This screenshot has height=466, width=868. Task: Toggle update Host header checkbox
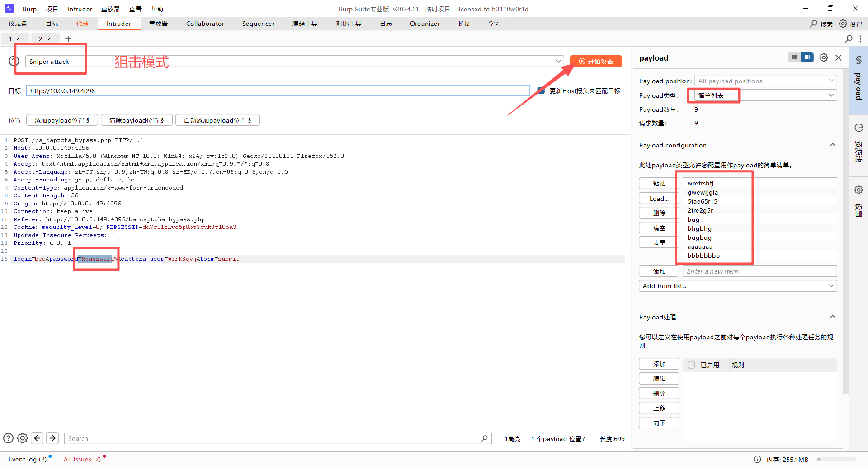(x=541, y=90)
